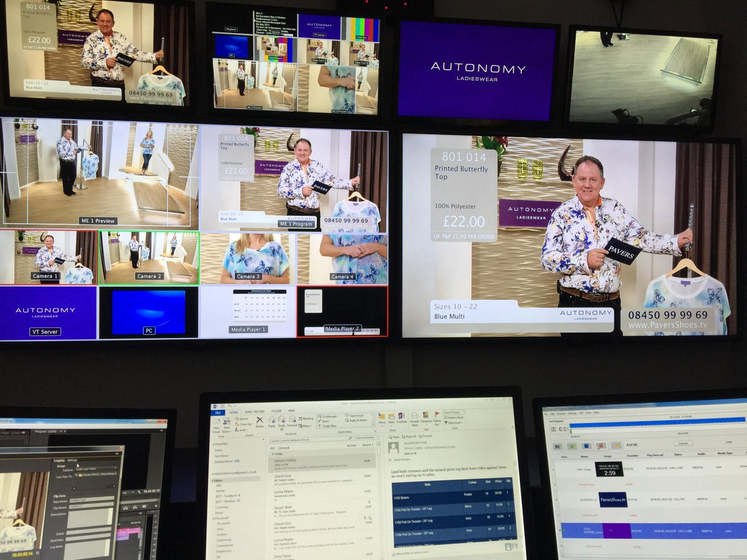This screenshot has height=560, width=747.
Task: Click the Forward icon in Outlook ribbon
Action: click(292, 419)
